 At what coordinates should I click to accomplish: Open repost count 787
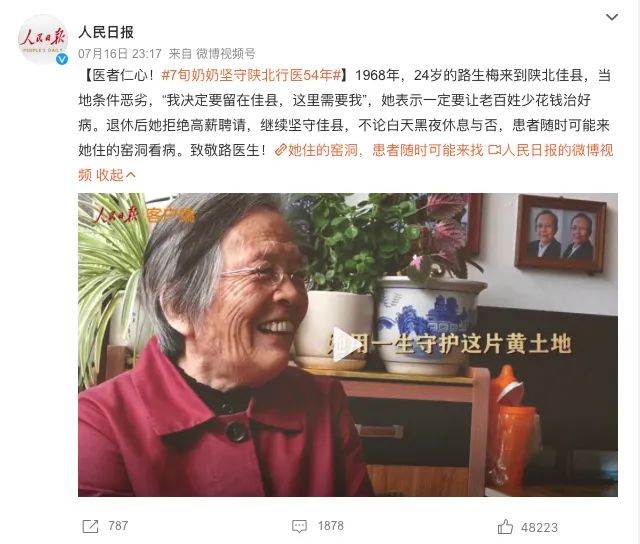[118, 526]
